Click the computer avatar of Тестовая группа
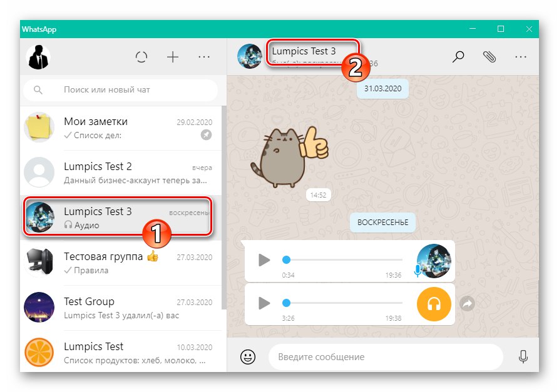 tap(39, 263)
